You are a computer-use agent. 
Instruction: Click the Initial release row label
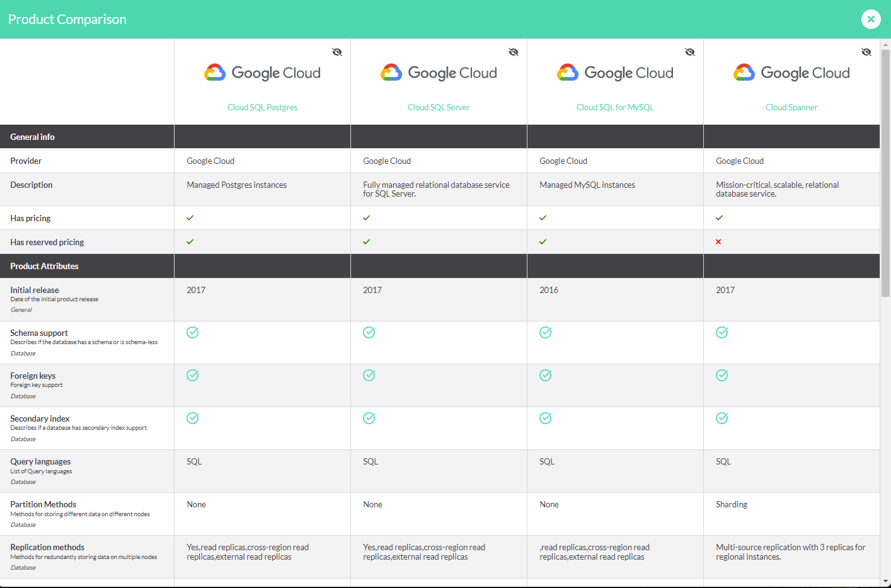pyautogui.click(x=35, y=290)
